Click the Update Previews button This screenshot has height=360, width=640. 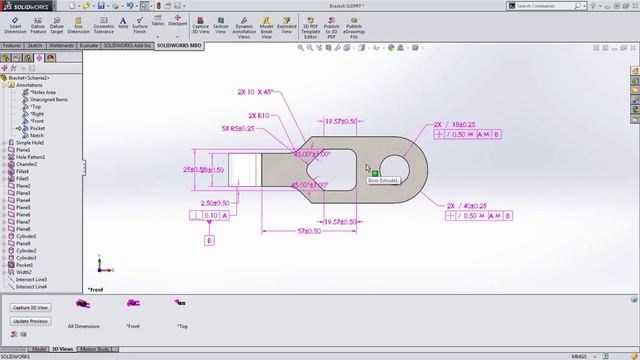pos(31,321)
